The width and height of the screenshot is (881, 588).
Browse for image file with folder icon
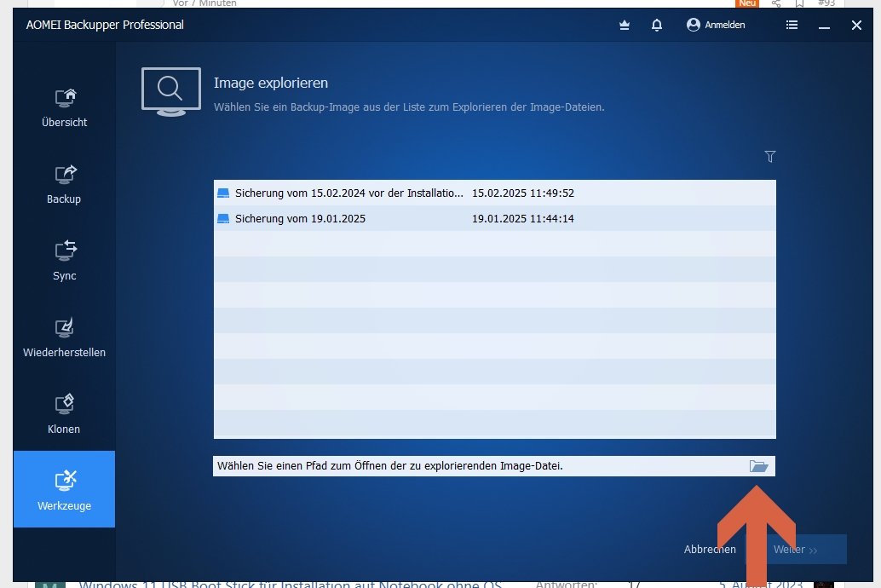[x=758, y=466]
